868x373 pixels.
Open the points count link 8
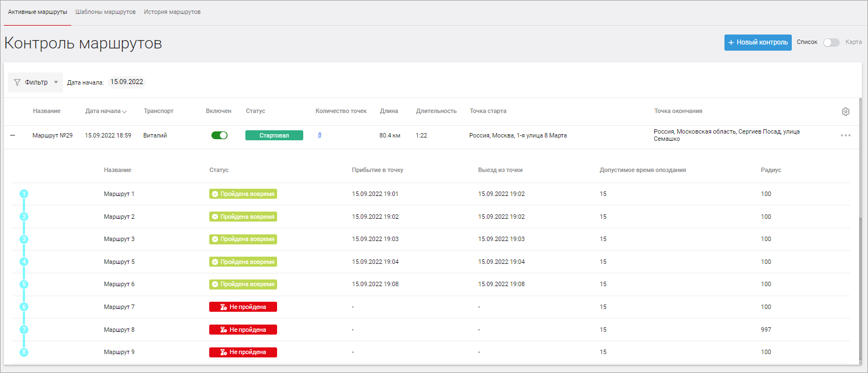[319, 135]
